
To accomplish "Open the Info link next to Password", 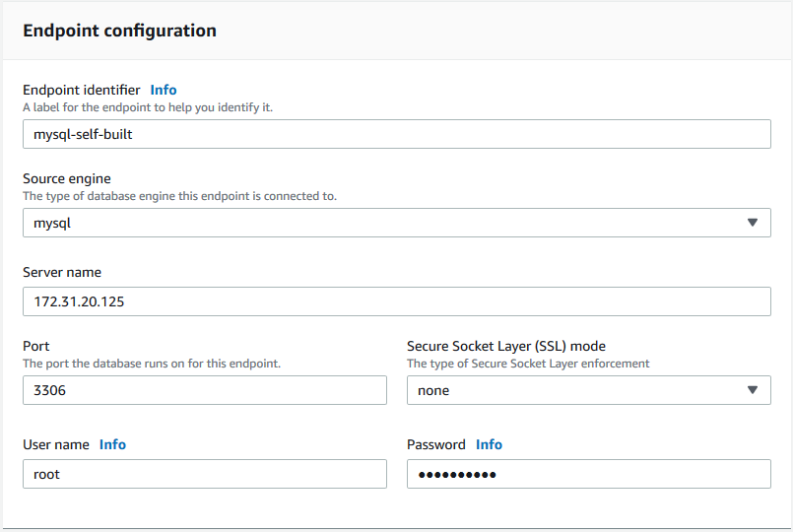I will (489, 444).
